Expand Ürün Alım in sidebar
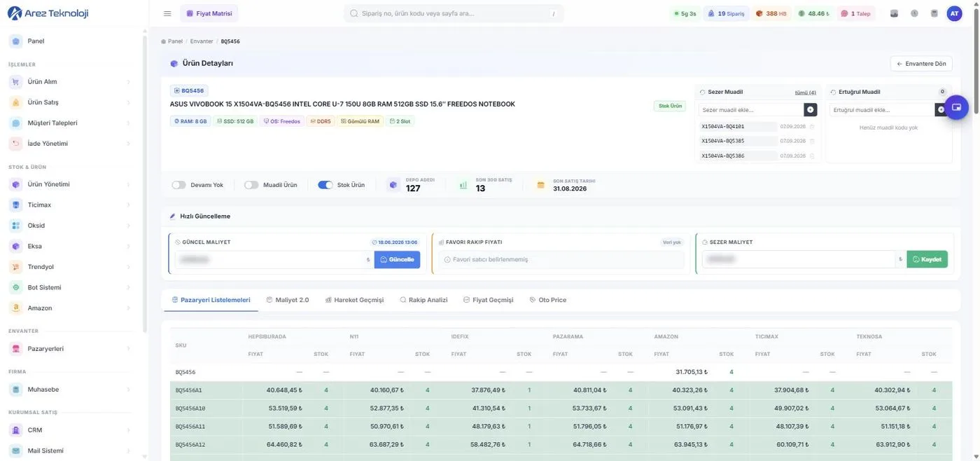This screenshot has width=980, height=461. (x=70, y=82)
